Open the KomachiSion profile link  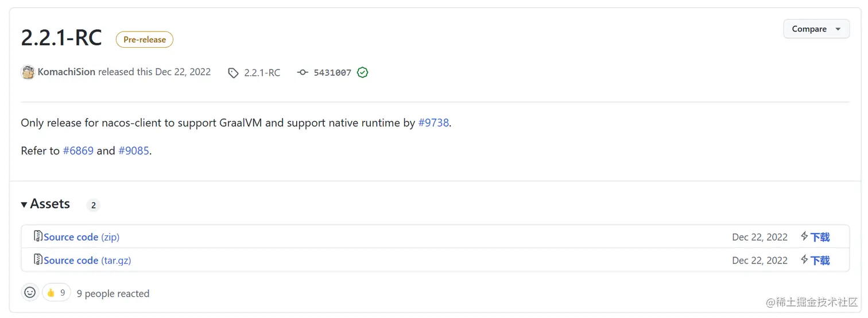67,72
